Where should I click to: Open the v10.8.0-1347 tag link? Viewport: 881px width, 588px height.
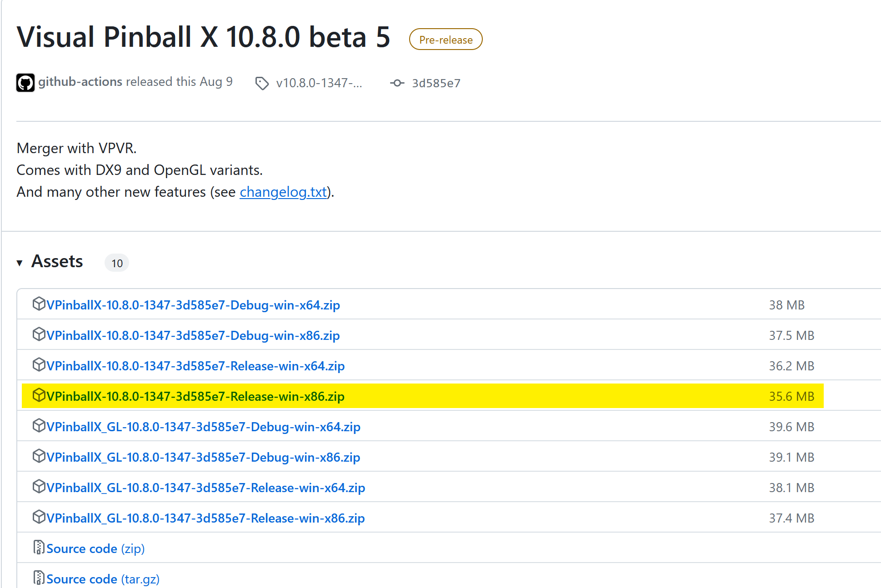319,83
